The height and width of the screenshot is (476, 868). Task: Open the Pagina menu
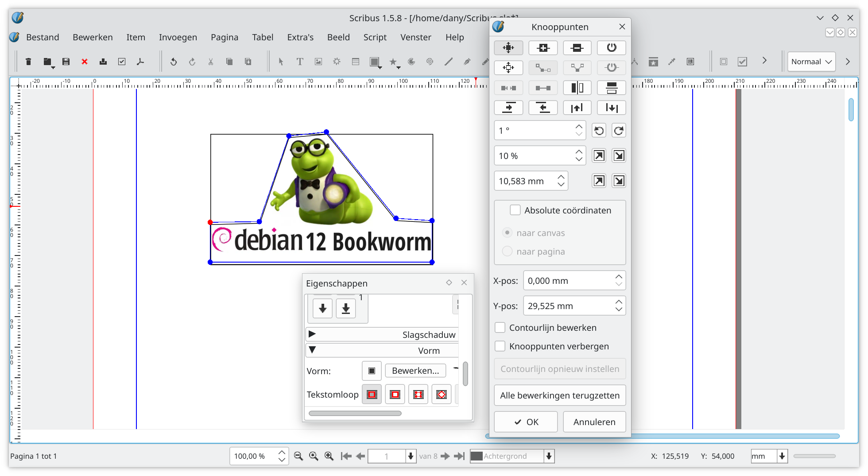click(x=225, y=37)
